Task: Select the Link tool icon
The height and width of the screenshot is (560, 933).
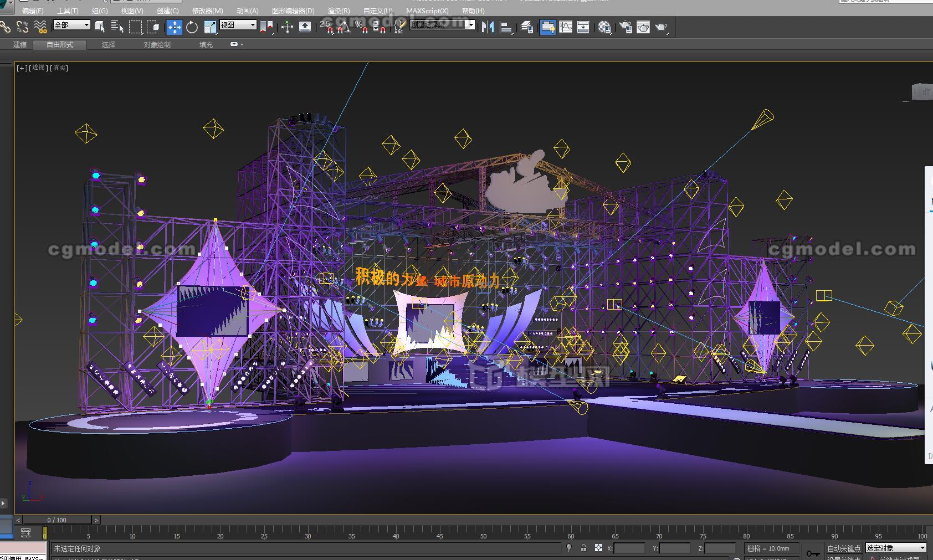Action: (x=5, y=27)
